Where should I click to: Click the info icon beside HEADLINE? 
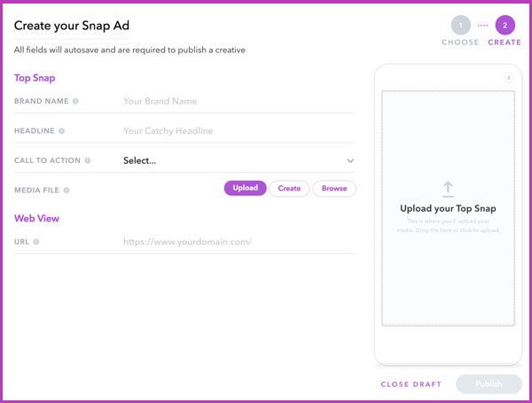pyautogui.click(x=62, y=131)
